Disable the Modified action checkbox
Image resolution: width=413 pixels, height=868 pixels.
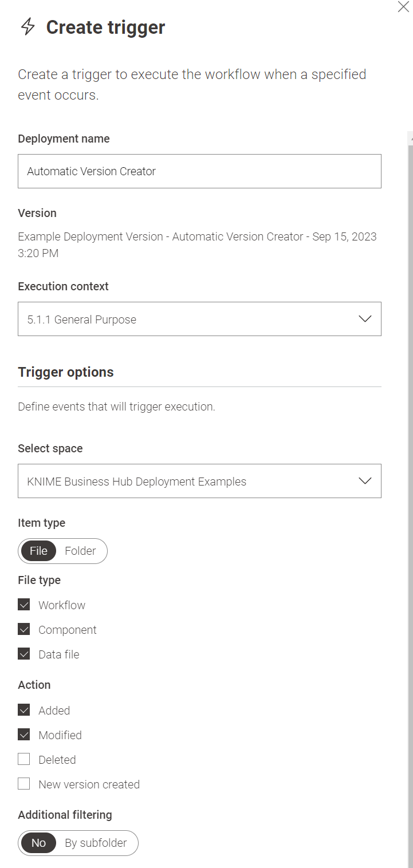(24, 735)
